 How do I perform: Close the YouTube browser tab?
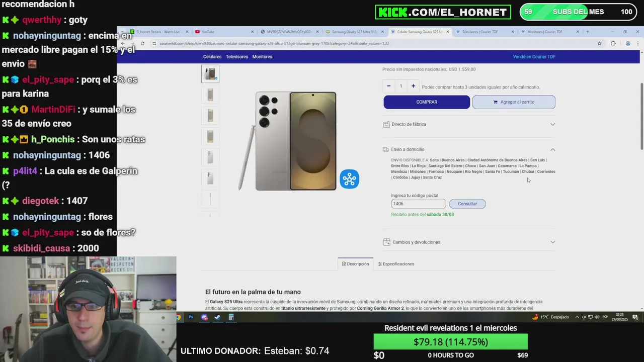(253, 32)
